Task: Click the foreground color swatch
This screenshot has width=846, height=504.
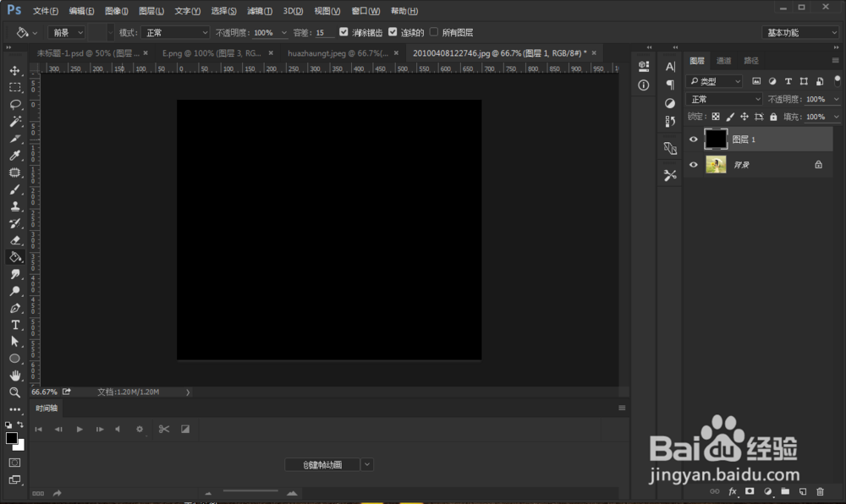Action: (x=11, y=438)
